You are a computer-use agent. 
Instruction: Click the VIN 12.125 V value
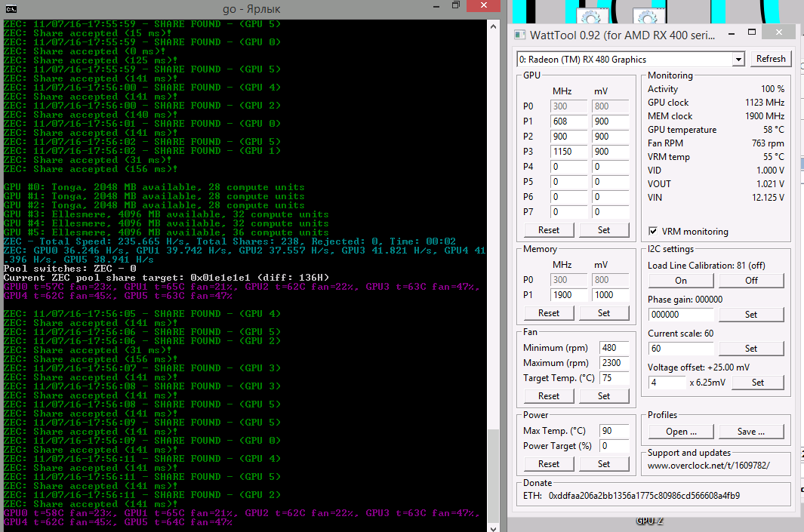tap(768, 197)
